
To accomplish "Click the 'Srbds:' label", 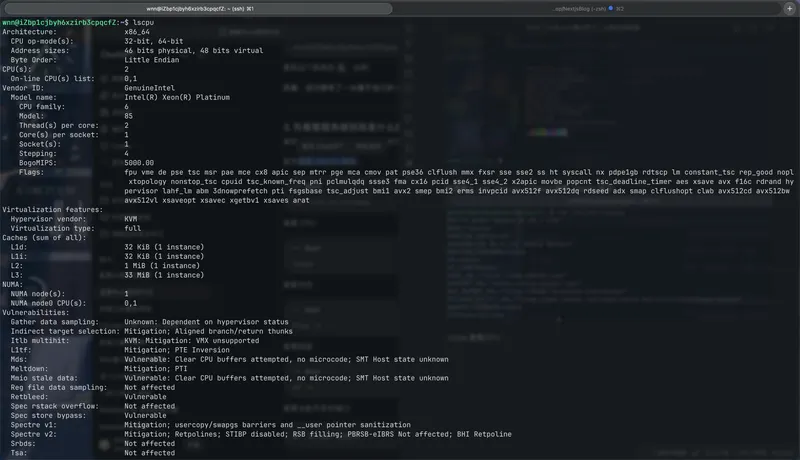I will click(23, 444).
